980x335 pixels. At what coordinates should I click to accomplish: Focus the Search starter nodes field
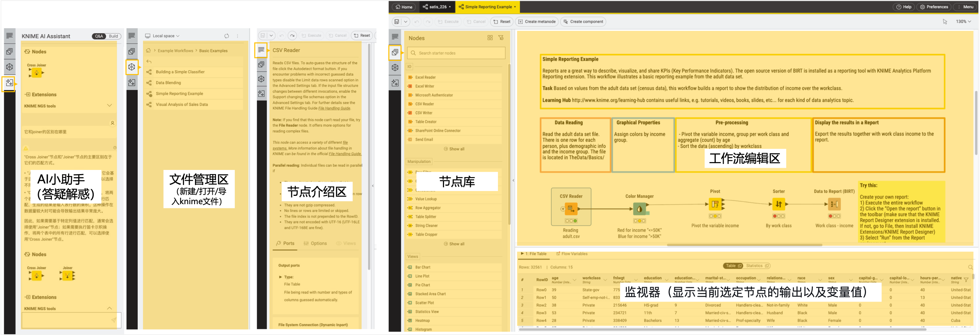pyautogui.click(x=456, y=53)
